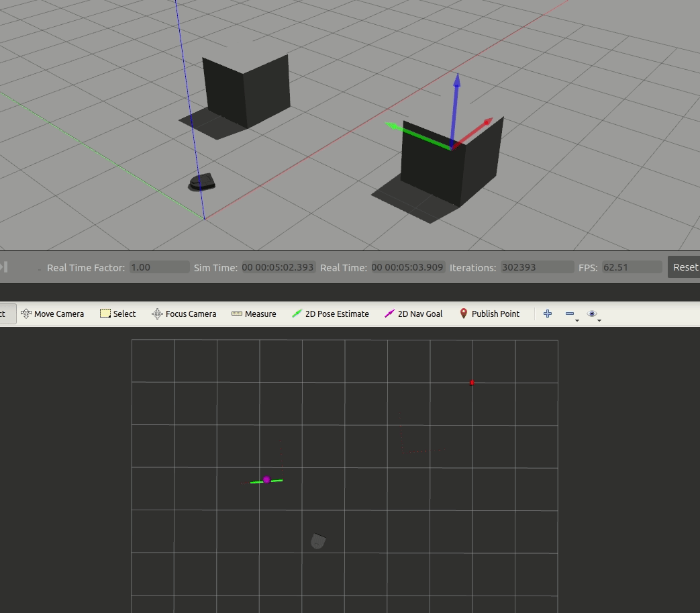700x613 pixels.
Task: Choose the Focus Camera tool
Action: 184,314
